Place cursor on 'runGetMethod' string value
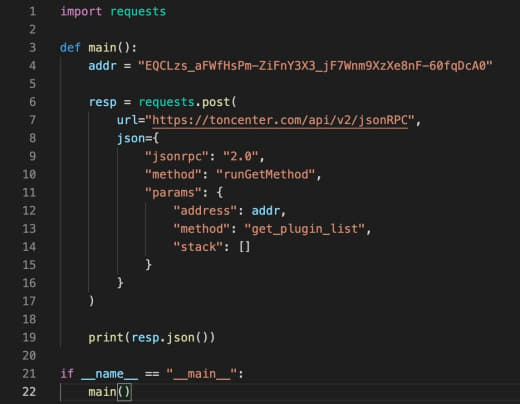 266,174
